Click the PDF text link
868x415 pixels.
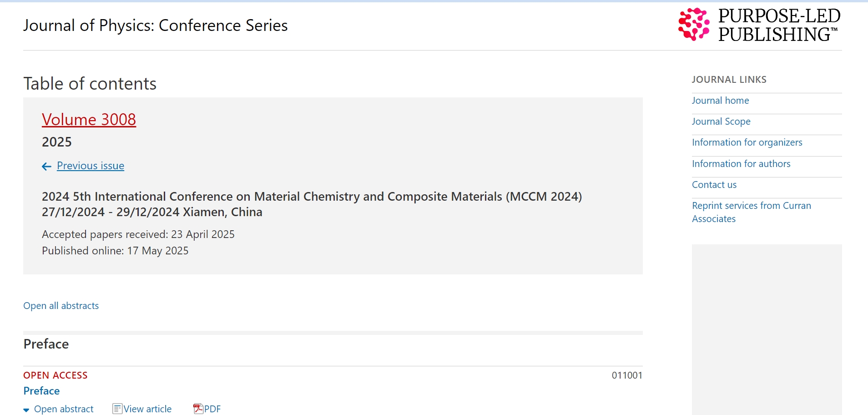212,409
